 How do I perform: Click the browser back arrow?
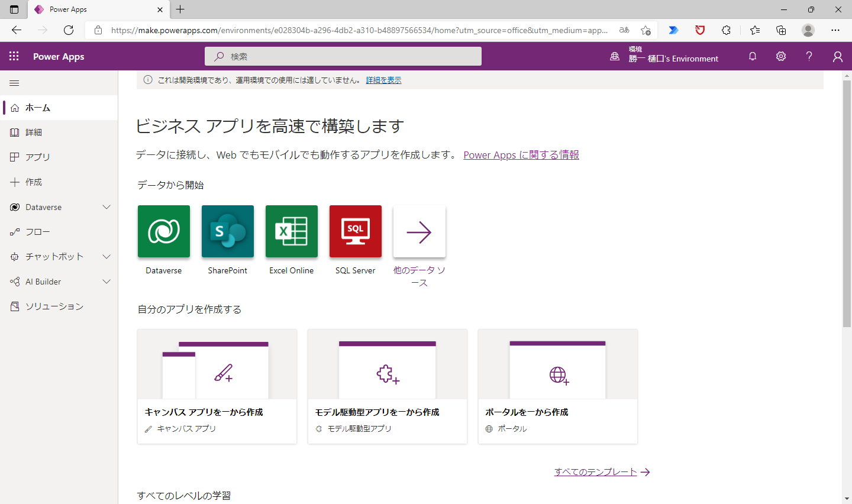(x=17, y=30)
